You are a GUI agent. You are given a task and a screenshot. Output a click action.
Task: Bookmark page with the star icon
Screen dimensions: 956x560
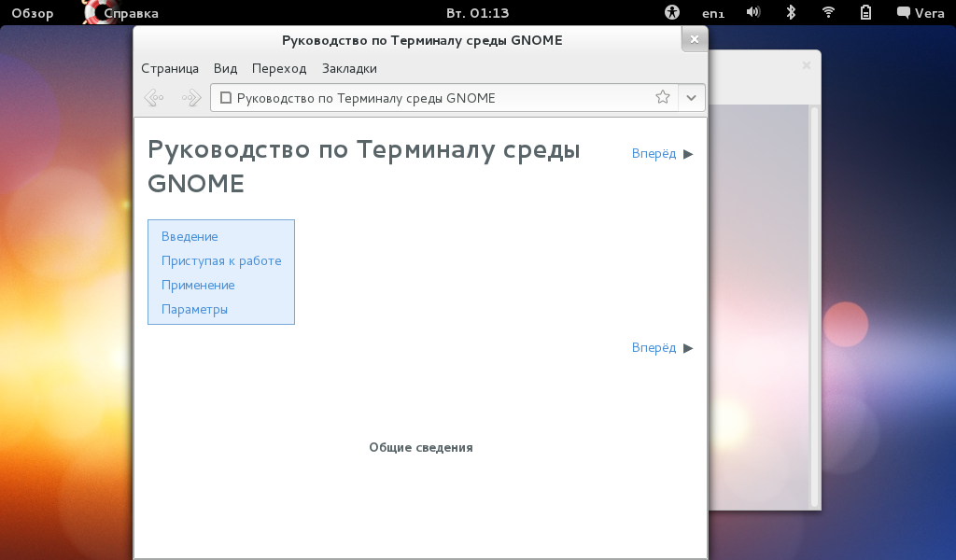(x=663, y=97)
